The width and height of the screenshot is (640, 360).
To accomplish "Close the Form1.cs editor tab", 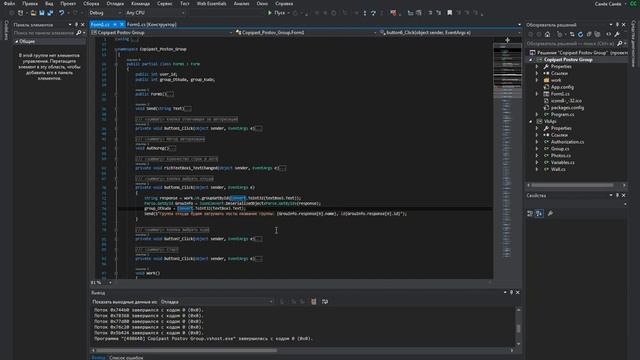I will [x=122, y=25].
